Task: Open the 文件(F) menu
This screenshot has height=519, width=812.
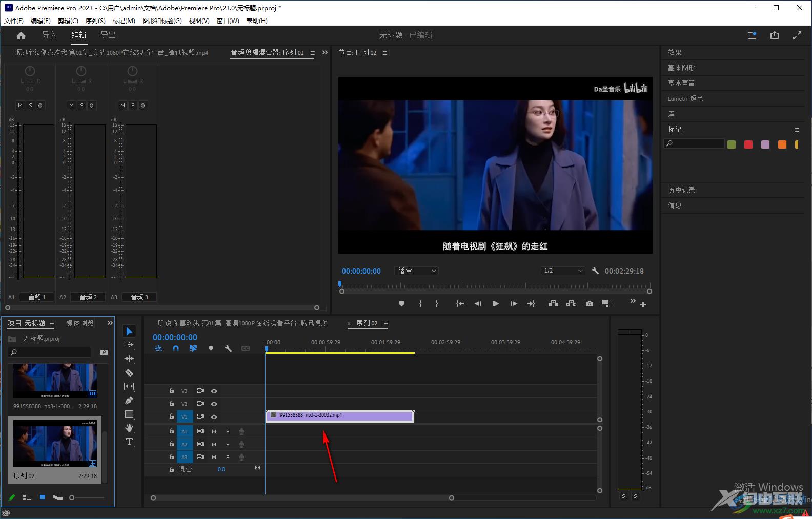Action: 14,21
